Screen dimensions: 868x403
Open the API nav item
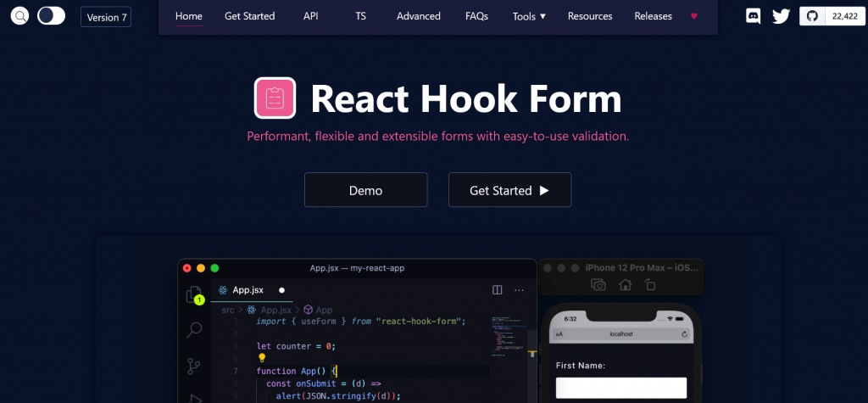pyautogui.click(x=311, y=16)
